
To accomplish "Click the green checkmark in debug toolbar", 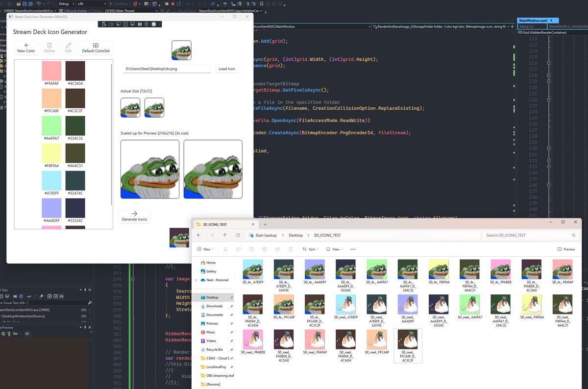I will 153,24.
